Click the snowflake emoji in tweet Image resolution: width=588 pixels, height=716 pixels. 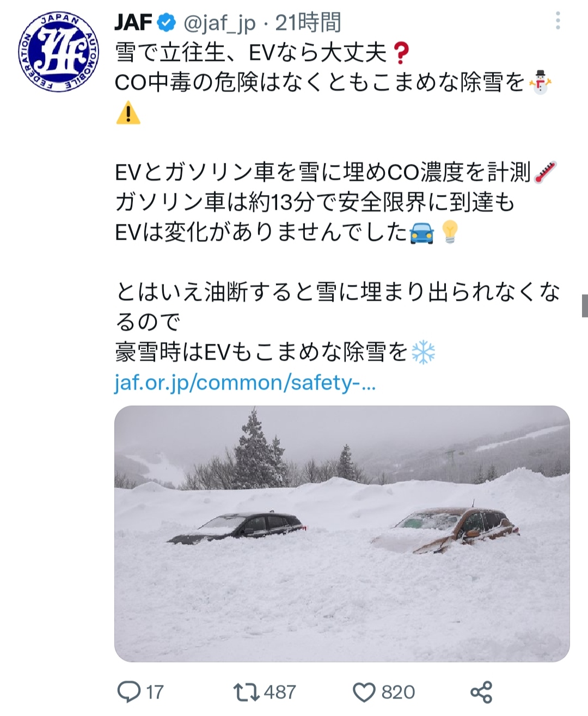424,352
